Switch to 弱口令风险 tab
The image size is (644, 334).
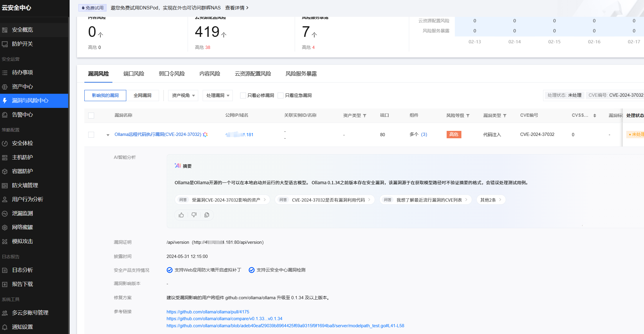coord(172,74)
